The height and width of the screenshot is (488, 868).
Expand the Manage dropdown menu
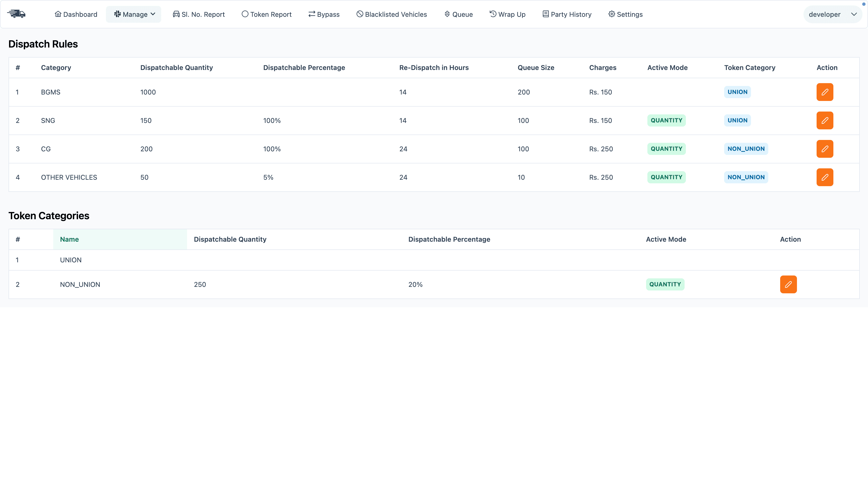(x=134, y=14)
